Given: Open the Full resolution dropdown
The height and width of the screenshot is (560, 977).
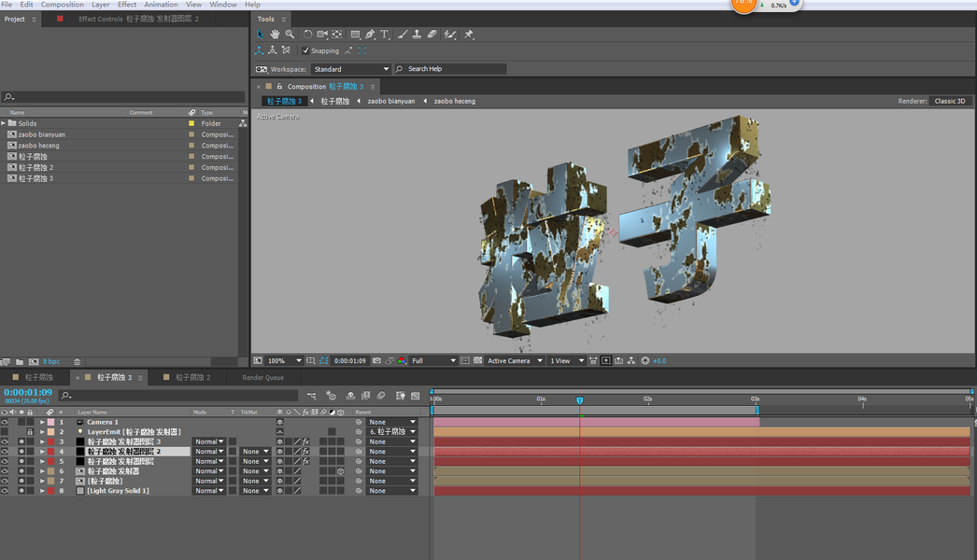Looking at the screenshot, I should 434,360.
